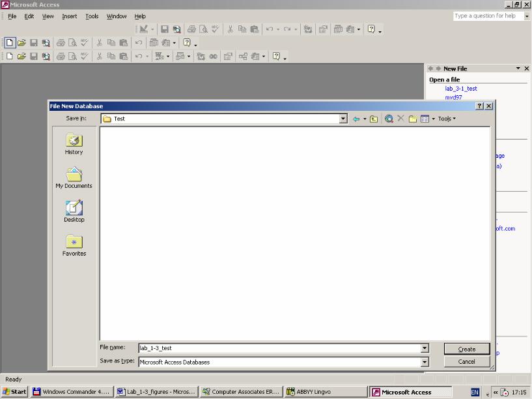The image size is (532, 399).
Task: Switch to Lab_1-3_figures Word document on taskbar
Action: (156, 392)
